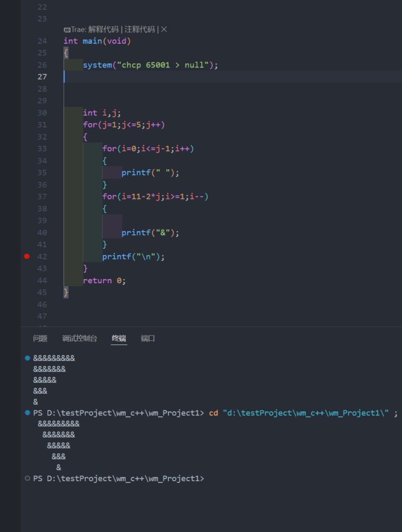Switch to the 问题 panel tab
402x532 pixels.
click(40, 338)
